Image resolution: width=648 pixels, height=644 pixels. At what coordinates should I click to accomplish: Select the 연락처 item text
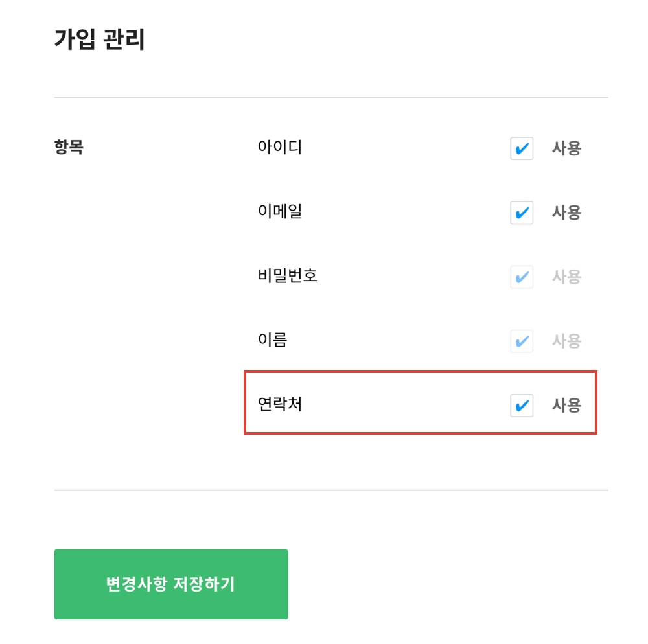coord(280,405)
